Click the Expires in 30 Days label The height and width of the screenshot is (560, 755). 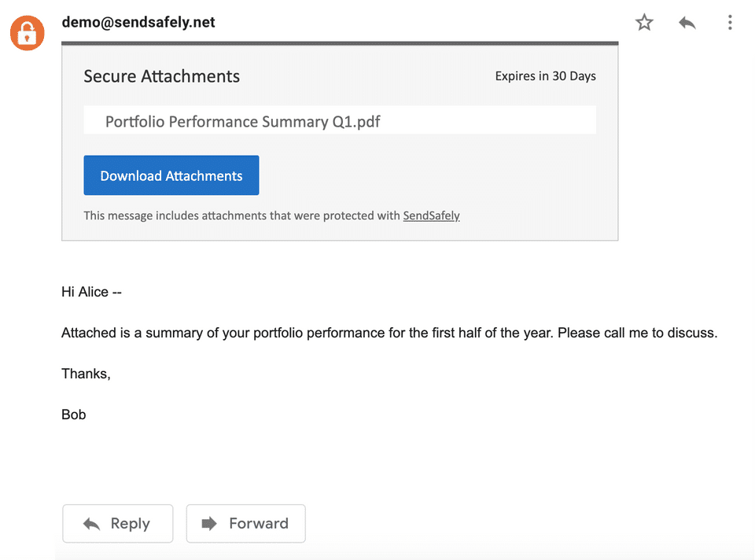[545, 76]
